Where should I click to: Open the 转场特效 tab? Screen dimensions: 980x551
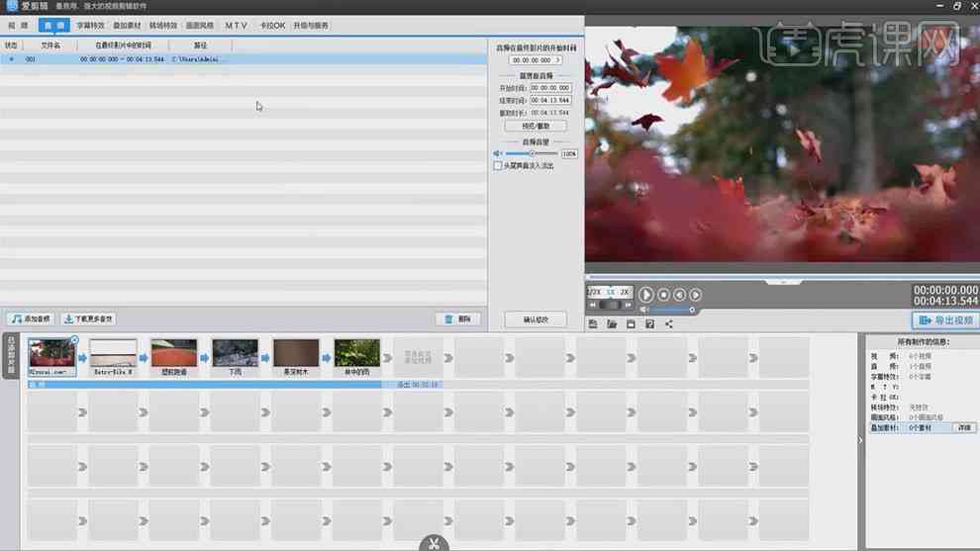[163, 26]
